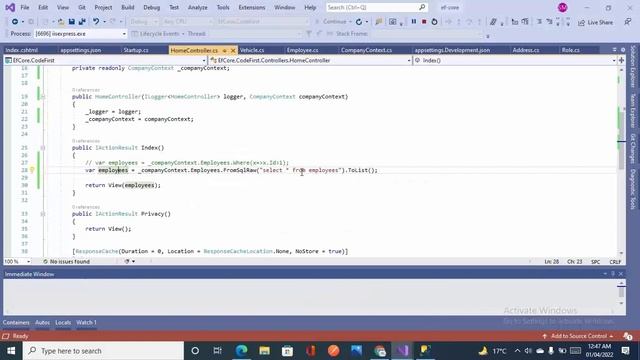Click the lightbulb quick actions icon

(32, 170)
